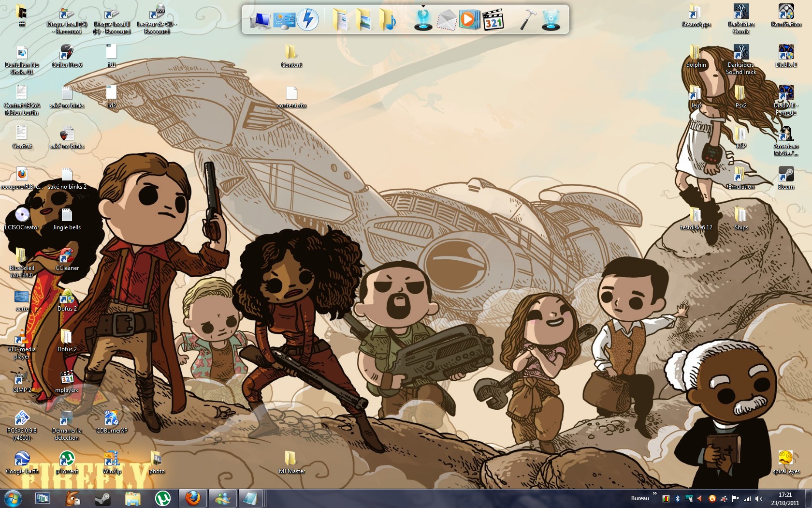Open the Emulation shortcut folder

[741, 178]
